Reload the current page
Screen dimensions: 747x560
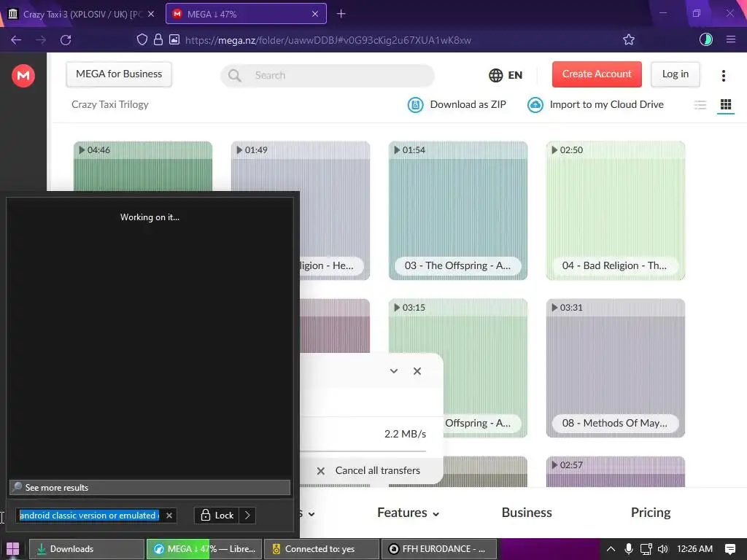(66, 40)
